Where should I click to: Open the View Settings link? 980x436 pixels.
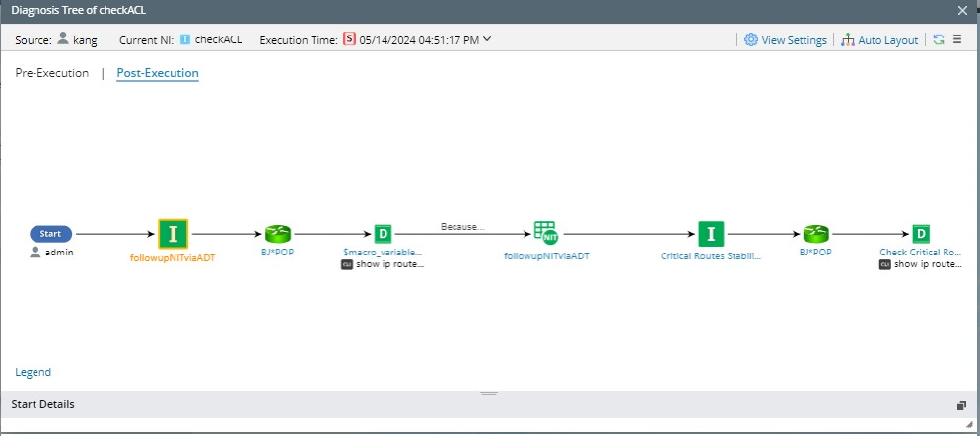click(x=794, y=40)
